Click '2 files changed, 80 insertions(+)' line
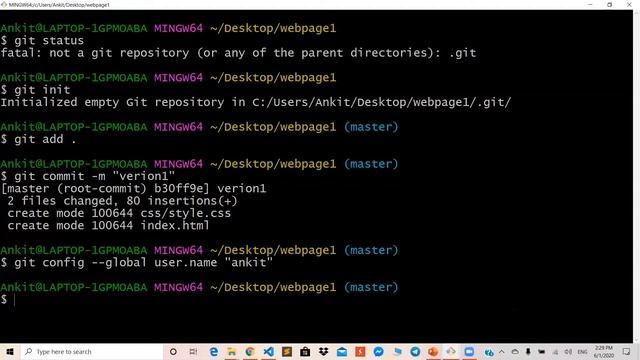The height and width of the screenshot is (360, 640). click(122, 200)
